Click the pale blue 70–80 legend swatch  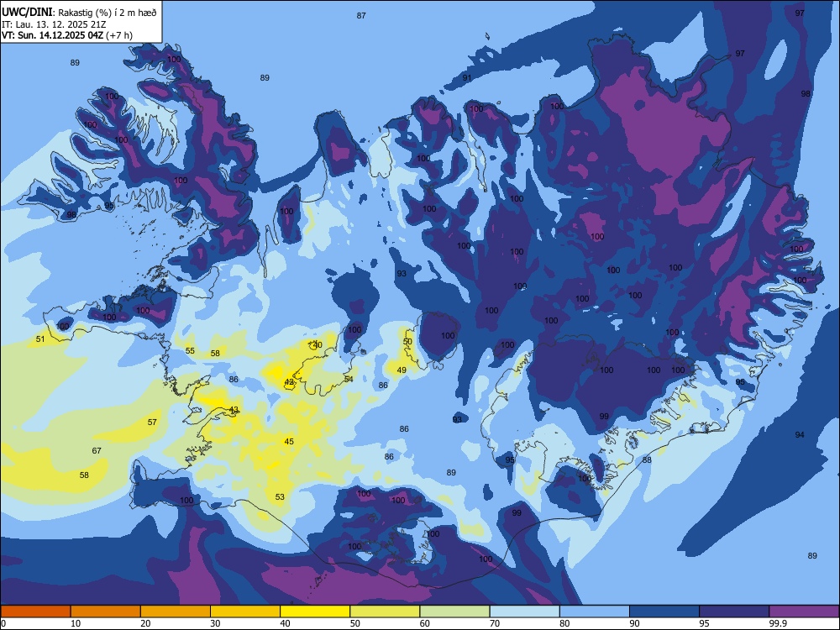(524, 612)
